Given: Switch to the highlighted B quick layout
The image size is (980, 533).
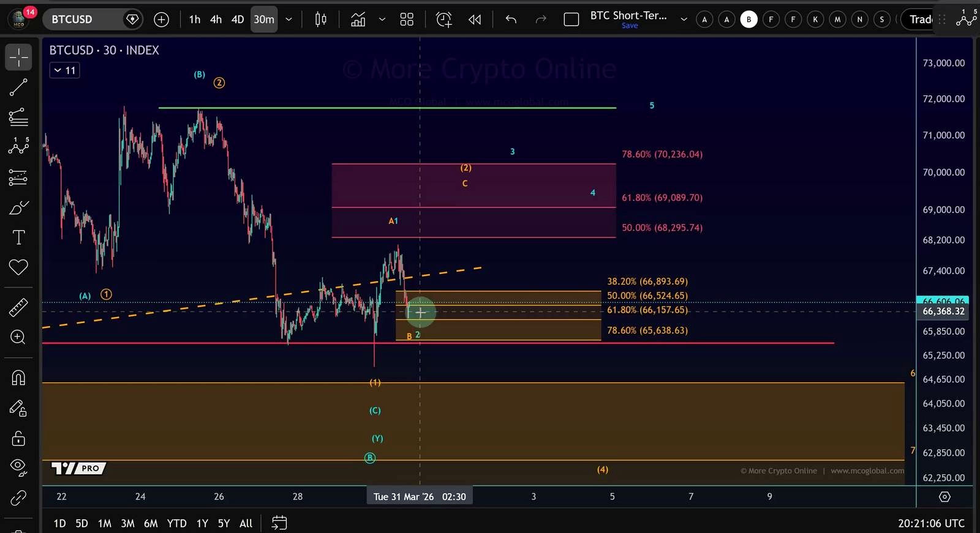Looking at the screenshot, I should tap(748, 20).
